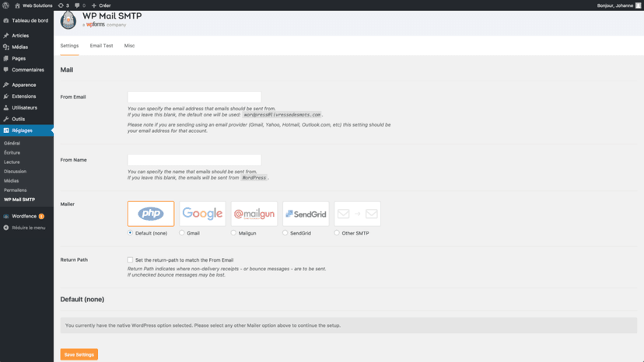Click the Wordfence menu label

tap(24, 216)
